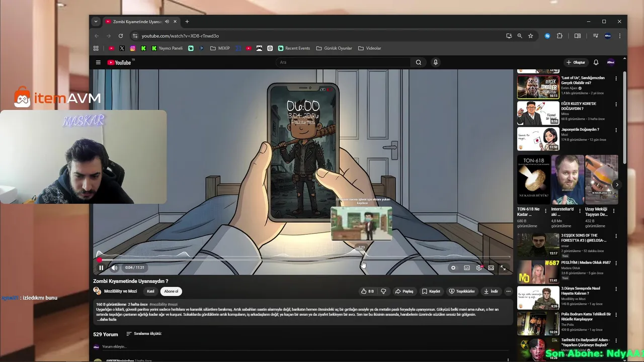Image resolution: width=644 pixels, height=362 pixels.
Task: Open Last of Us recommended video thumbnail
Action: 538,87
